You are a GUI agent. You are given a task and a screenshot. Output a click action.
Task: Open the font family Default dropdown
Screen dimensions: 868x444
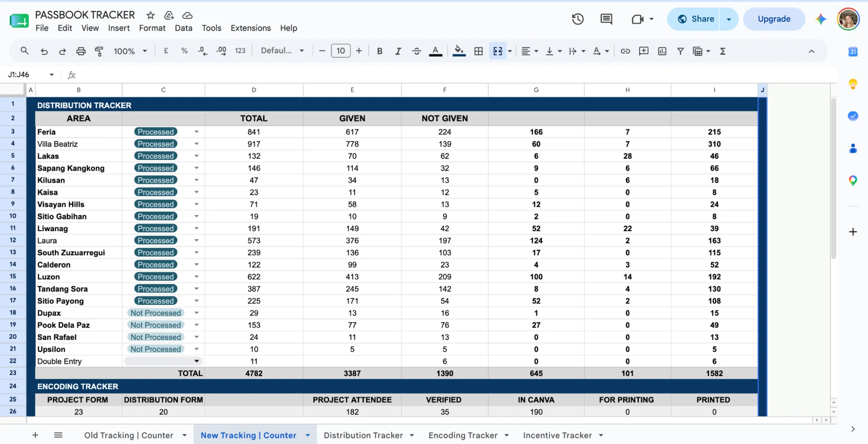pyautogui.click(x=282, y=51)
